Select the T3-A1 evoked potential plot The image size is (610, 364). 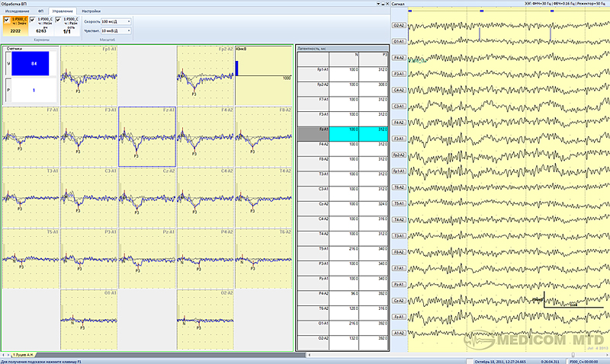(30, 198)
